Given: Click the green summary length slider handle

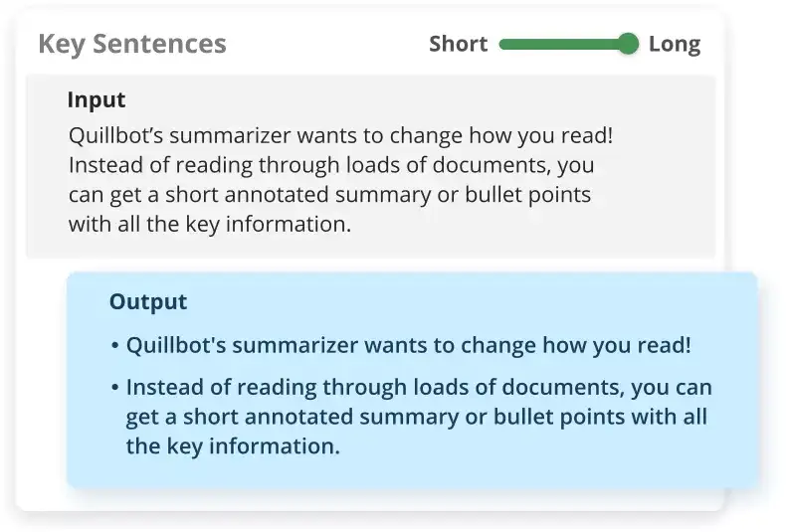Looking at the screenshot, I should click(x=628, y=44).
